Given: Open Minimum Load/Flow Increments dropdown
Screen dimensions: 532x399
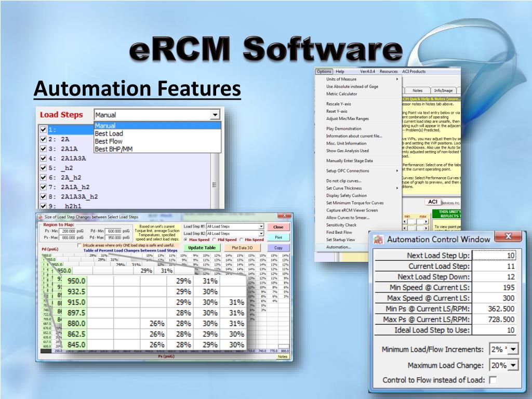Looking at the screenshot, I should [513, 349].
